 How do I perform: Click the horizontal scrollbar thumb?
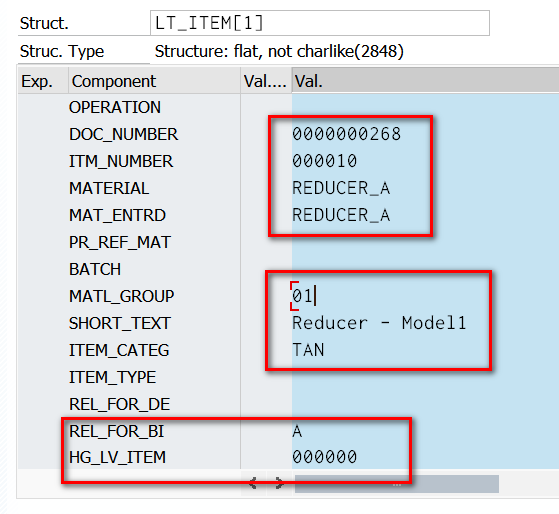396,484
